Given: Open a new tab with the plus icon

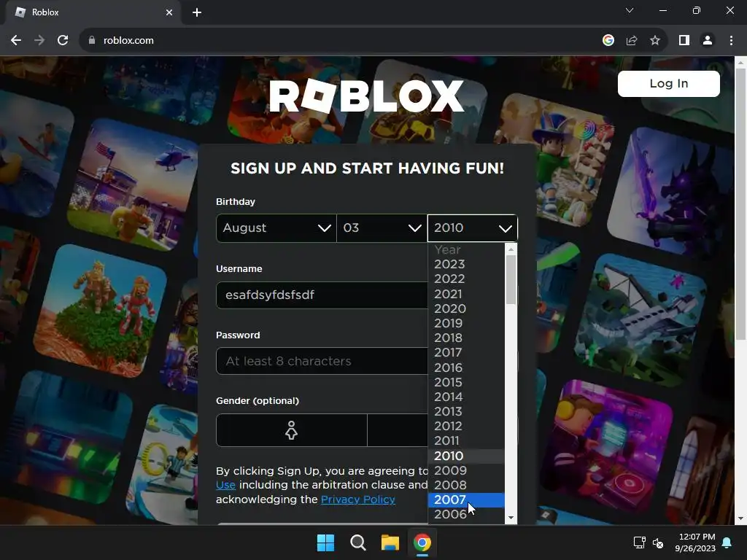Looking at the screenshot, I should [x=197, y=12].
